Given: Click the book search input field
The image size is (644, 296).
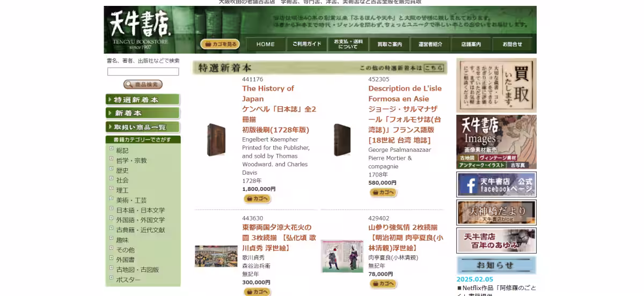Looking at the screenshot, I should [x=143, y=71].
